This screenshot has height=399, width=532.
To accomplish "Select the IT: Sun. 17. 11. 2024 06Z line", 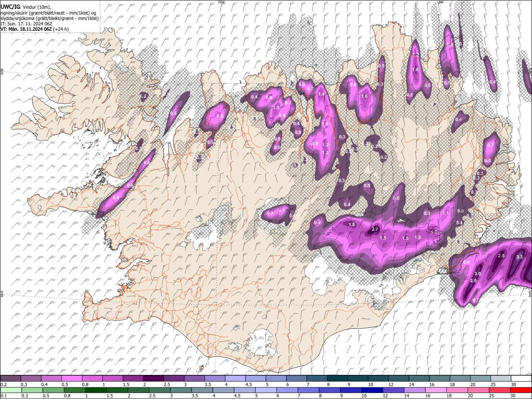I will 26,24.
